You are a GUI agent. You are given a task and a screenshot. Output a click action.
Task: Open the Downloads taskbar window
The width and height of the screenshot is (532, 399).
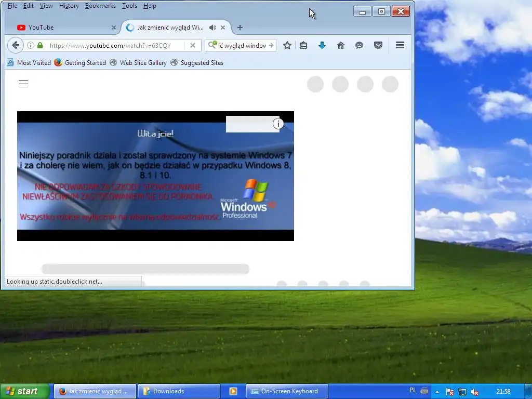179,391
